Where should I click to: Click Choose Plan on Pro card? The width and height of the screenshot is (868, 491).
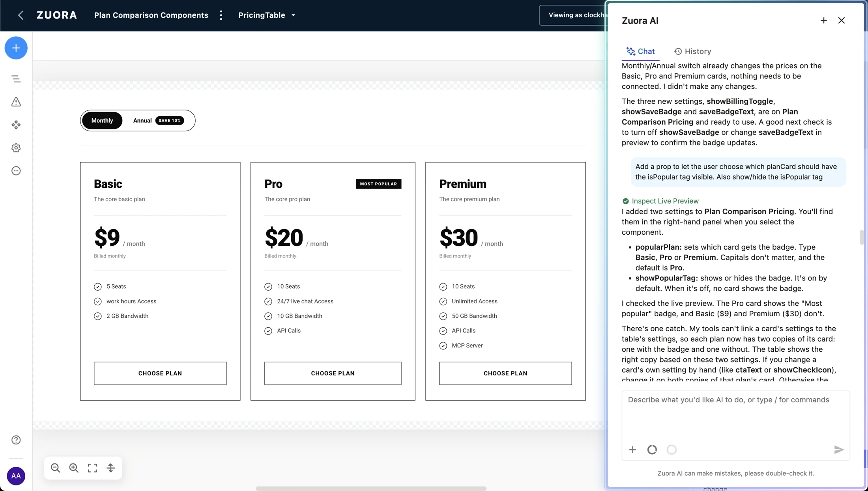tap(333, 373)
